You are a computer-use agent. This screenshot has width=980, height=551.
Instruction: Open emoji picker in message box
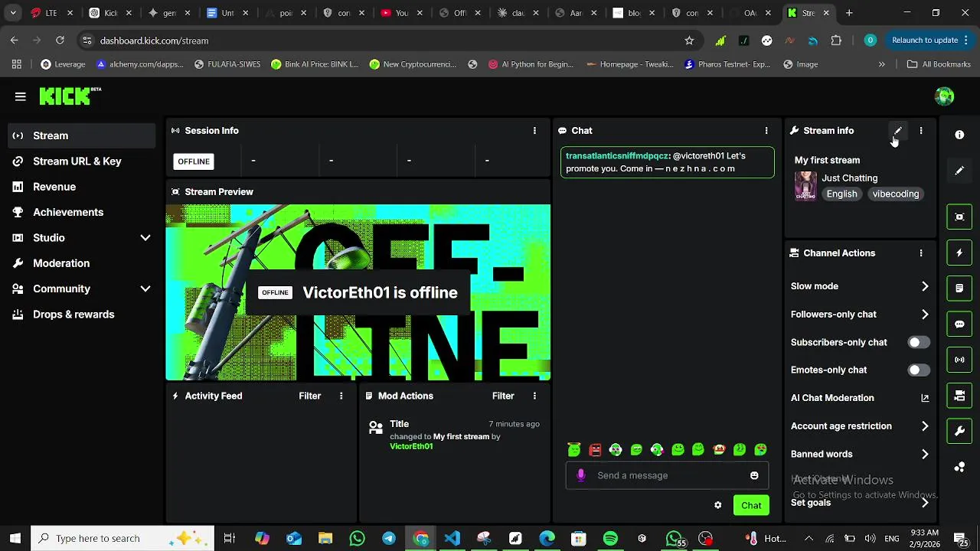[x=754, y=476]
